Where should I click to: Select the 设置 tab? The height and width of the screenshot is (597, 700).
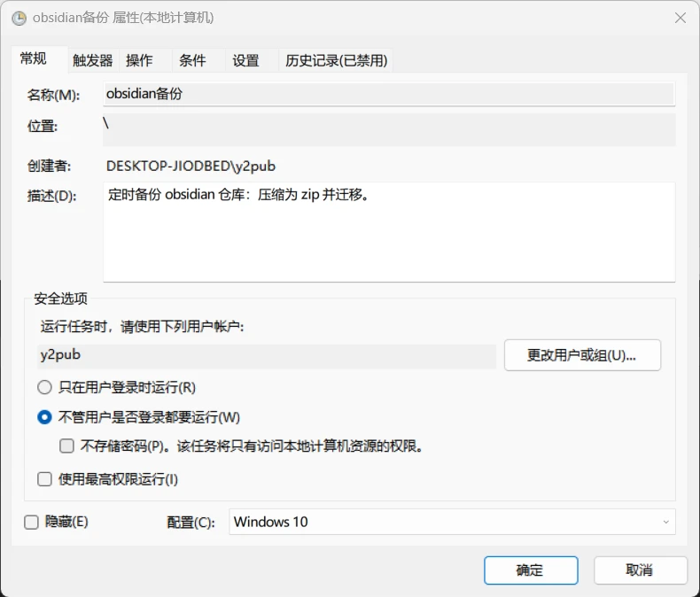point(245,60)
